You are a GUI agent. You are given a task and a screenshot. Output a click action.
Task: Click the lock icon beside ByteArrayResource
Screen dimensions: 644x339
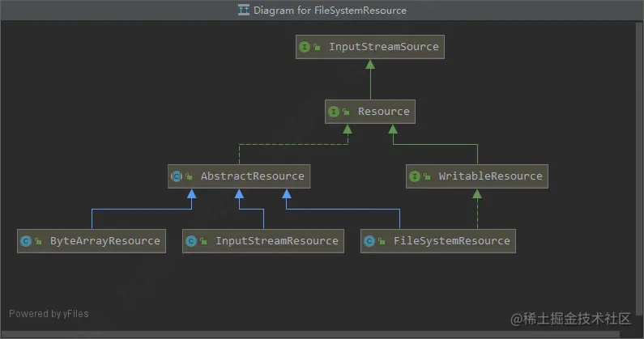(38, 241)
